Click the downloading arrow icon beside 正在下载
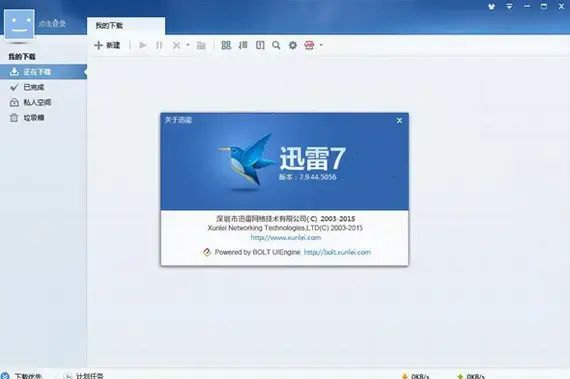Screen dimensions: 570x379 [14, 72]
